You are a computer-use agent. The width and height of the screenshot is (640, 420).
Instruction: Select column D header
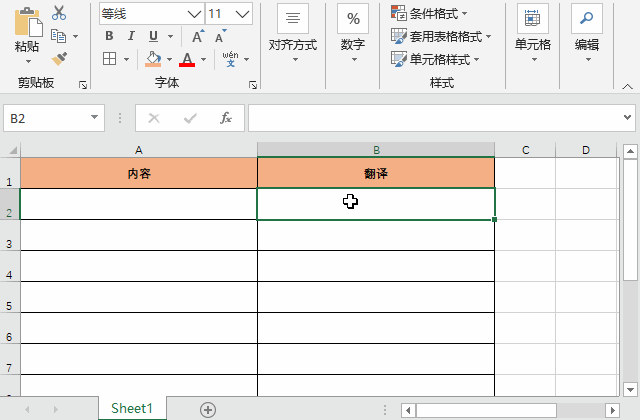586,150
